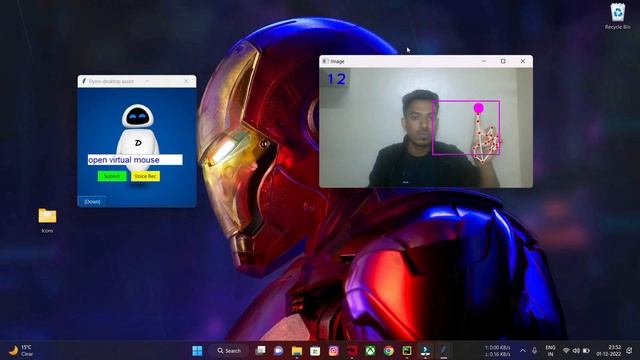Focus the command field reading open virtual mouse

click(x=135, y=160)
